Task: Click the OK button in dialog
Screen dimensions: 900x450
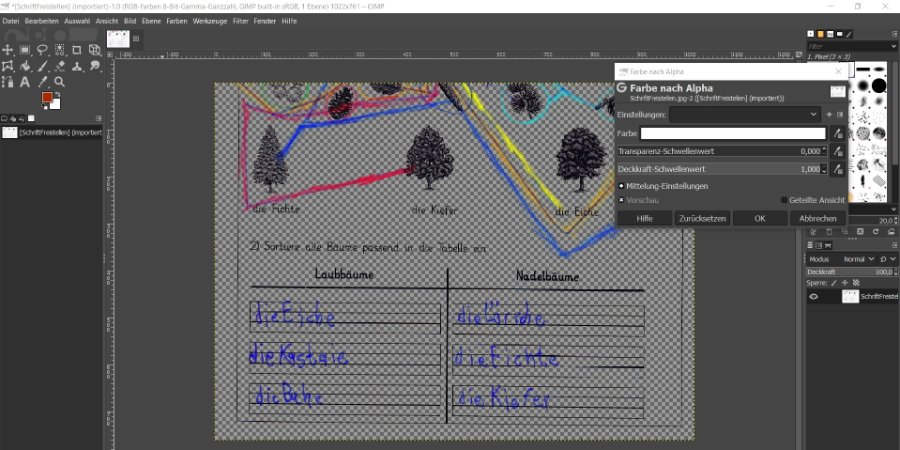Action: (x=759, y=218)
